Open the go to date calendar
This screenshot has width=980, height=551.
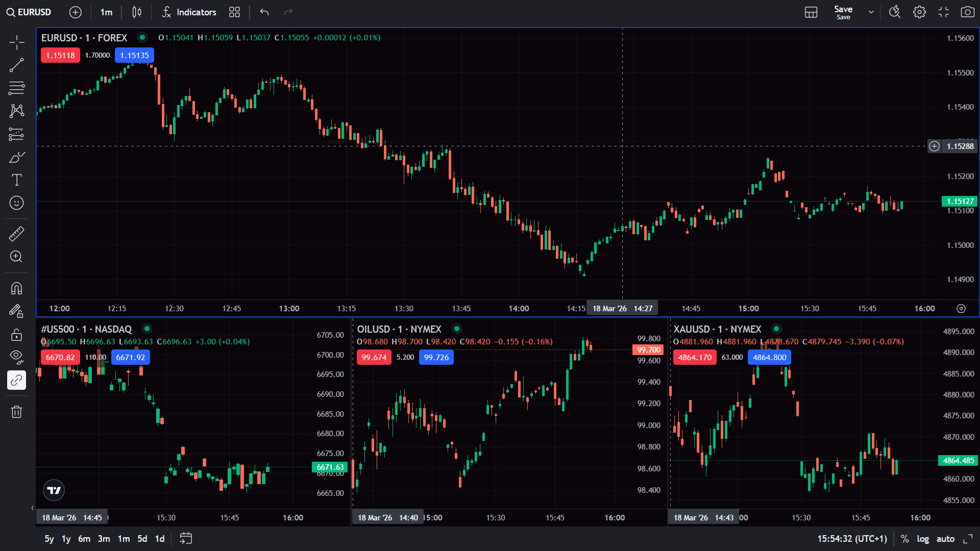tap(186, 539)
